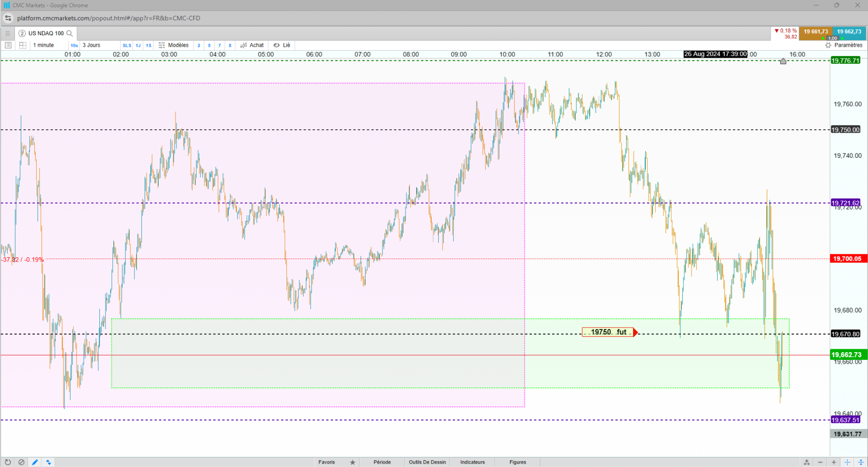Click the reset chart circular arrow icon
The width and height of the screenshot is (868, 467).
[8, 462]
